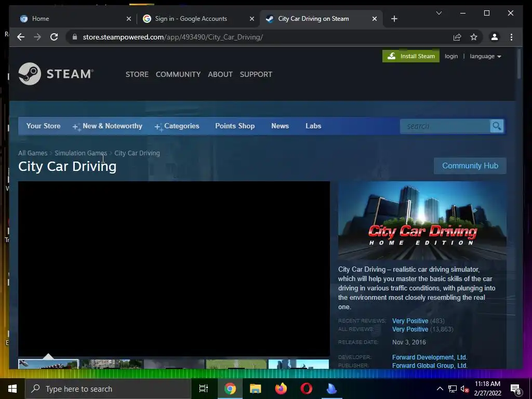Open Task View on the taskbar
532x399 pixels.
tap(203, 389)
